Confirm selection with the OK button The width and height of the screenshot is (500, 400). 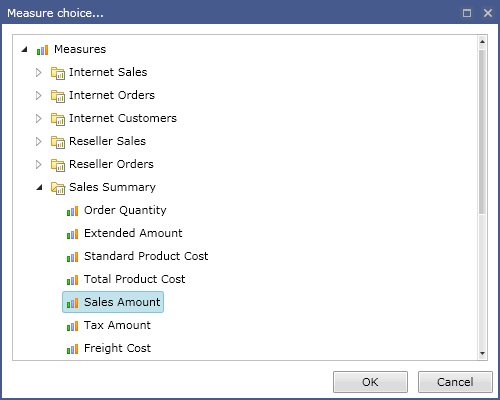point(370,382)
